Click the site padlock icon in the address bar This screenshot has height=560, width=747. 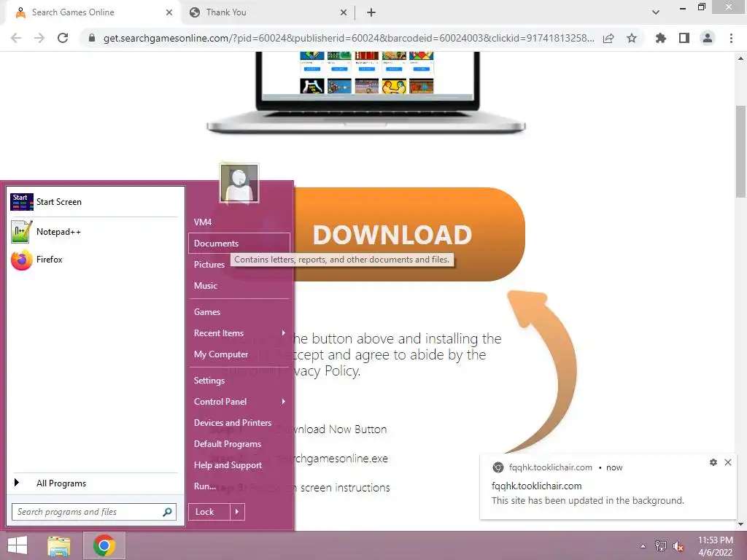point(92,38)
